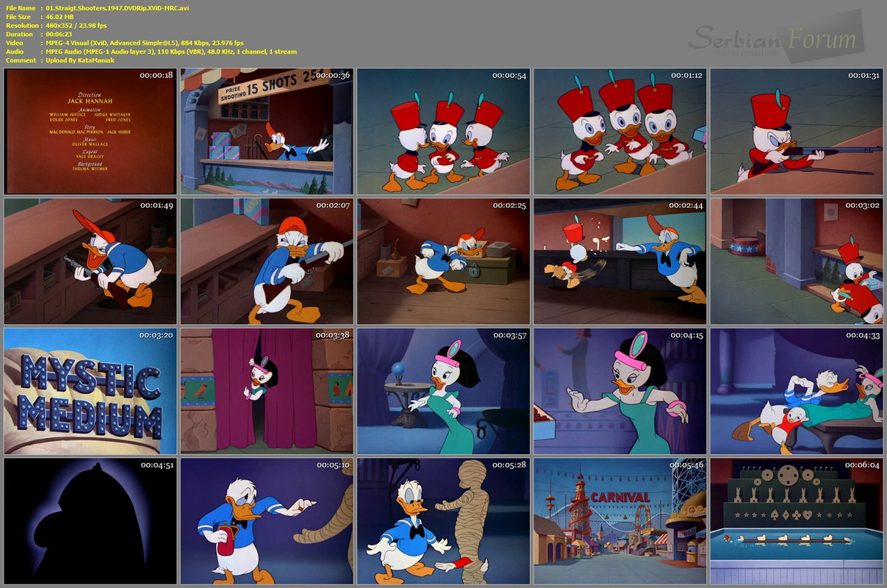
Task: Open the 00:04:33 frame thumbnail
Action: [797, 391]
